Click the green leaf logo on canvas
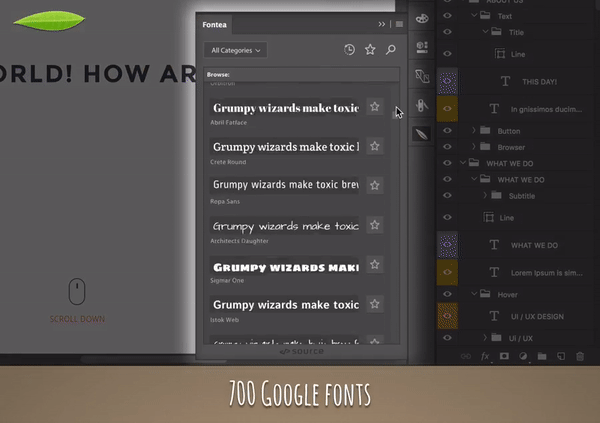Screen dimensions: 600x423 (49, 21)
